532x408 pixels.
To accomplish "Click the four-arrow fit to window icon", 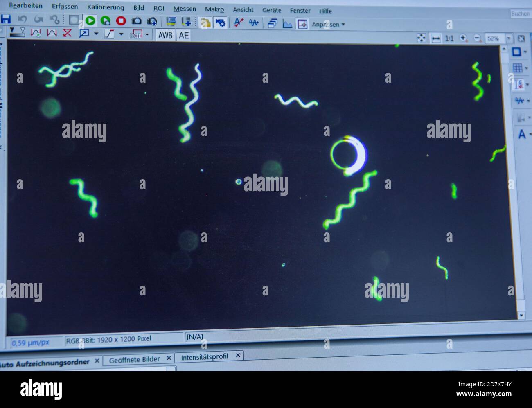I will click(421, 38).
